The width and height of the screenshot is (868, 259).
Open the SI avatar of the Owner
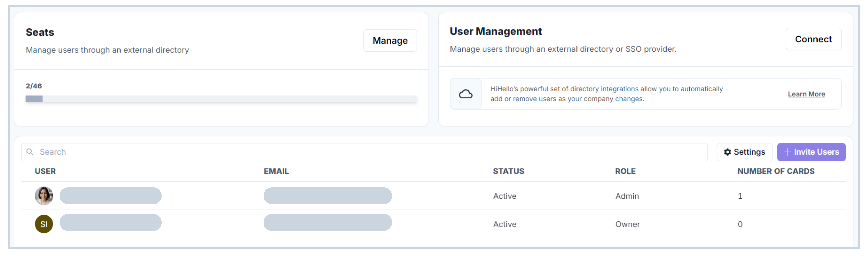pos(44,224)
